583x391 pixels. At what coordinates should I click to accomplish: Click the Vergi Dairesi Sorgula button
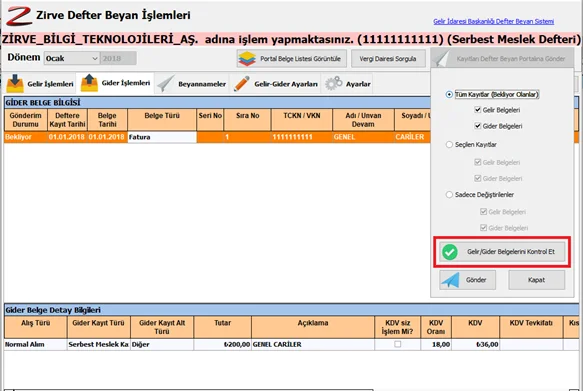[388, 59]
